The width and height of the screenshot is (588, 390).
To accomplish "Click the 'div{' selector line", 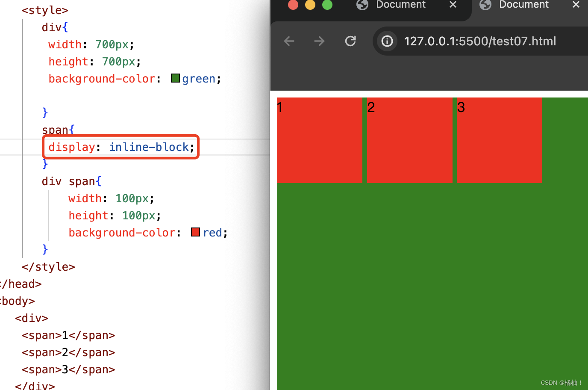I will coord(55,27).
